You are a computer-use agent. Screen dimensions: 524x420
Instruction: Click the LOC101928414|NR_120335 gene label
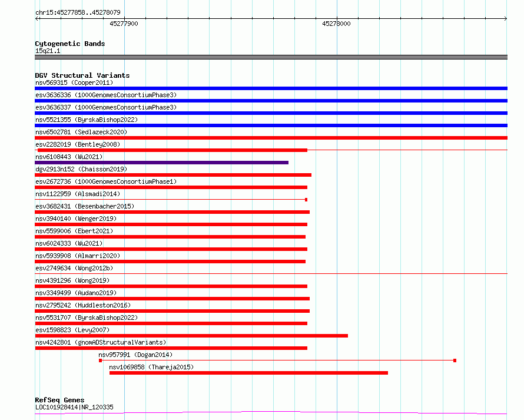click(x=74, y=407)
